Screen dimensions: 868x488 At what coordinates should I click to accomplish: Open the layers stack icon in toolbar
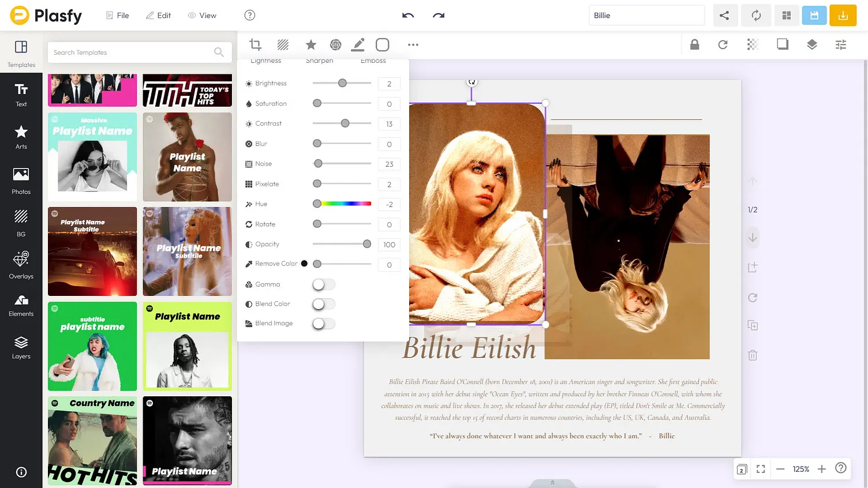coord(811,44)
